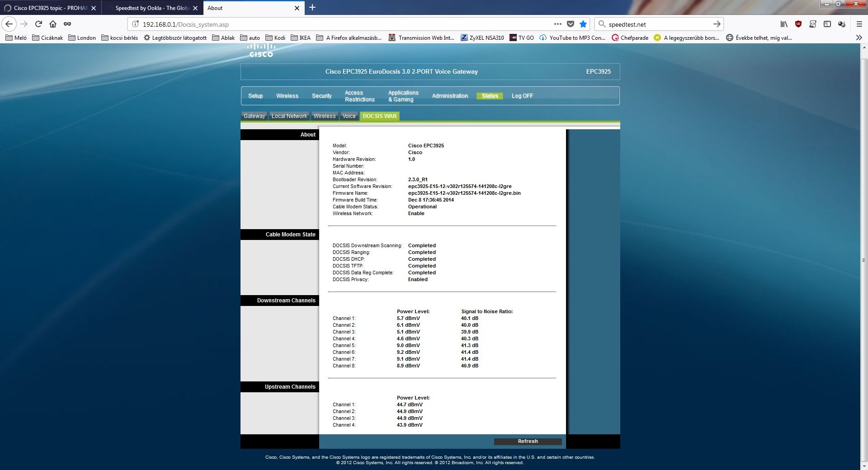Close the Speedtest by Ookla tab
The image size is (868, 470).
(x=195, y=8)
